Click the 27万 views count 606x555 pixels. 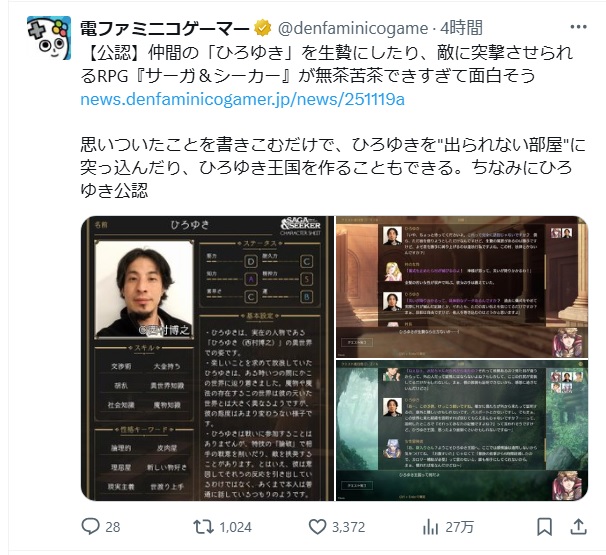click(x=460, y=527)
